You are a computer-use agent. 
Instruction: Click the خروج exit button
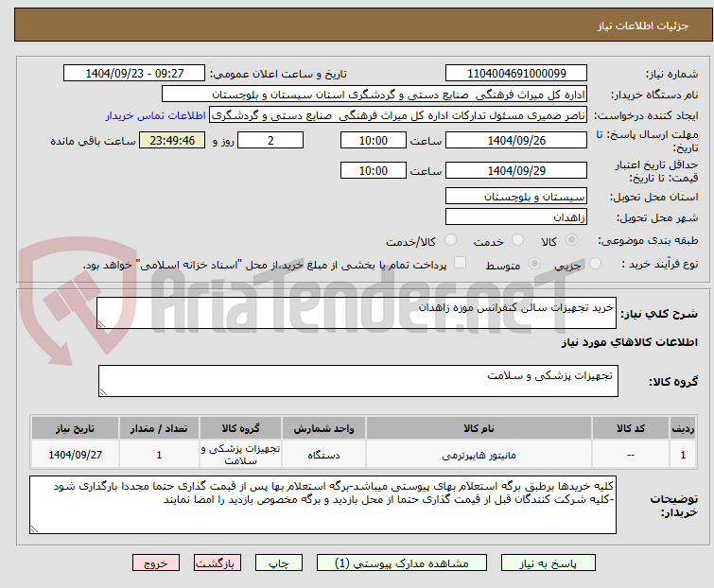[156, 563]
